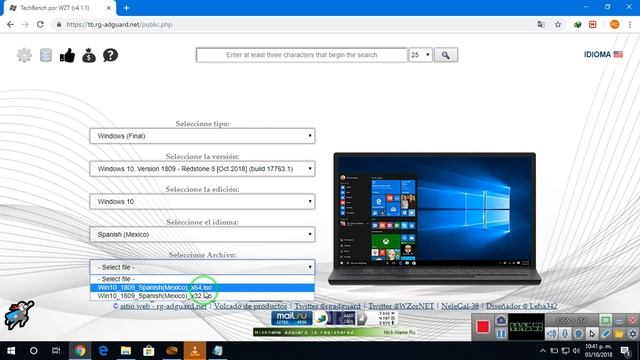This screenshot has height=360, width=640.
Task: Click the translate page icon
Action: coord(541,24)
